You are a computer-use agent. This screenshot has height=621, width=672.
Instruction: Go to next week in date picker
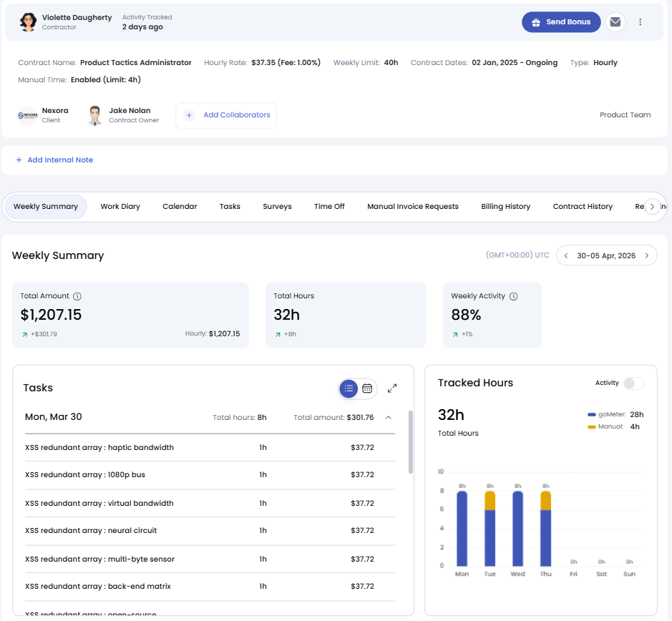[647, 255]
